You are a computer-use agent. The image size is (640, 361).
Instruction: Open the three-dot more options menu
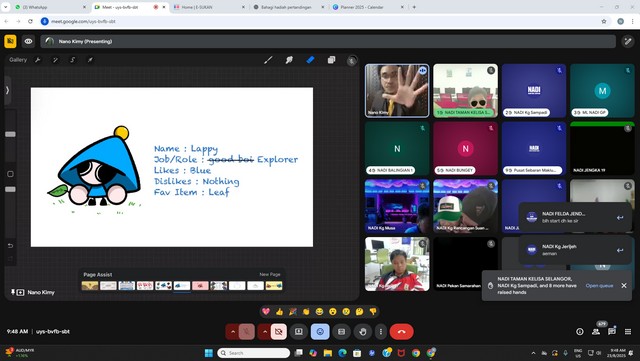tap(381, 332)
